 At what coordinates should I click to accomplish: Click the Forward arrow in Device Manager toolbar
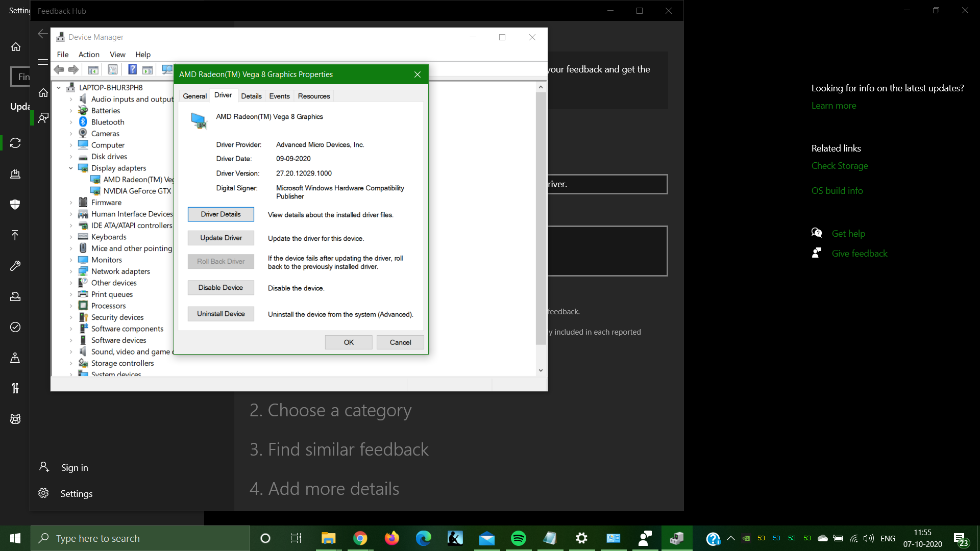tap(73, 69)
